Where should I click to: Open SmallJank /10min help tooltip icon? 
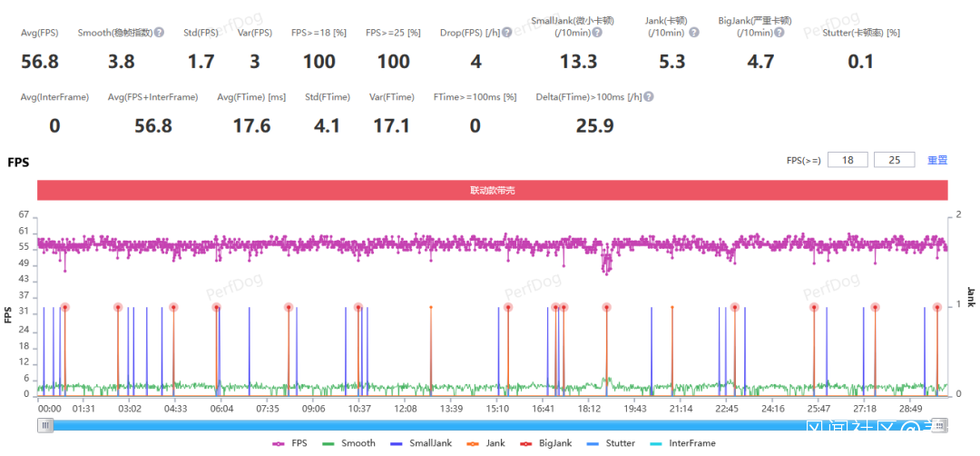pos(597,33)
